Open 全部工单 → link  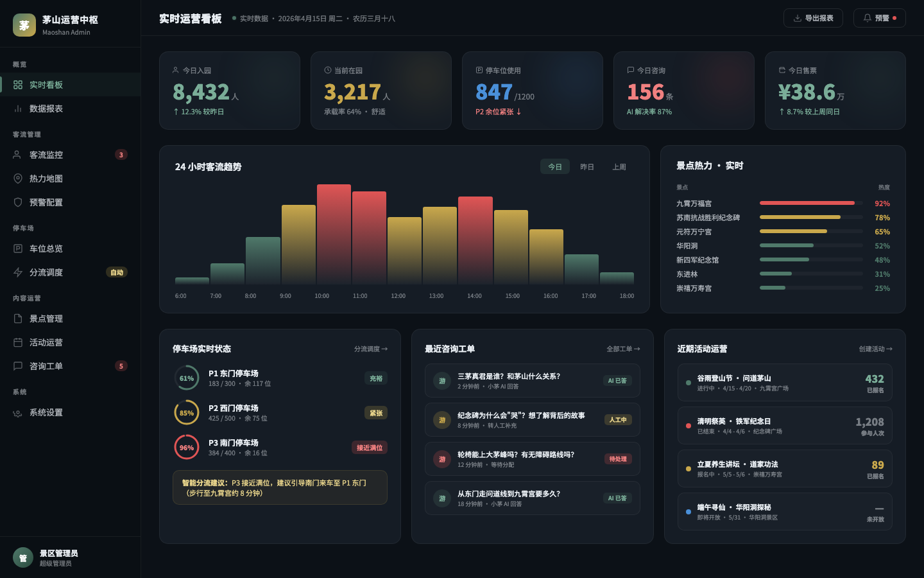coord(624,349)
